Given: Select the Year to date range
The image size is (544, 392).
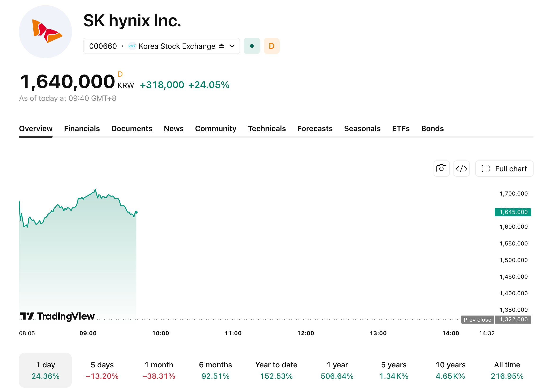Looking at the screenshot, I should click(x=276, y=370).
